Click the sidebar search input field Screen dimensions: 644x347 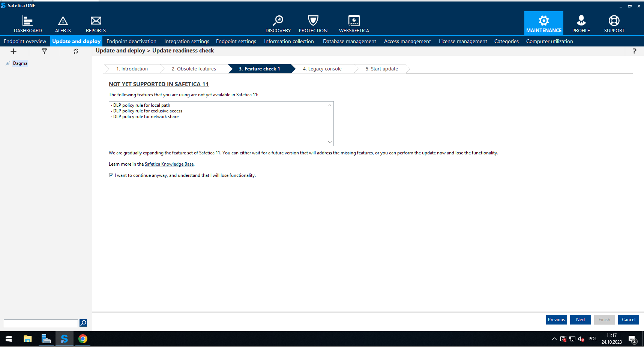click(x=41, y=323)
